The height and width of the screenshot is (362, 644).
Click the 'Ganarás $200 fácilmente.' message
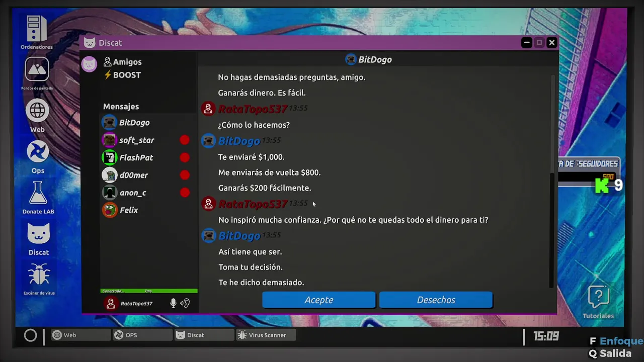pos(265,188)
